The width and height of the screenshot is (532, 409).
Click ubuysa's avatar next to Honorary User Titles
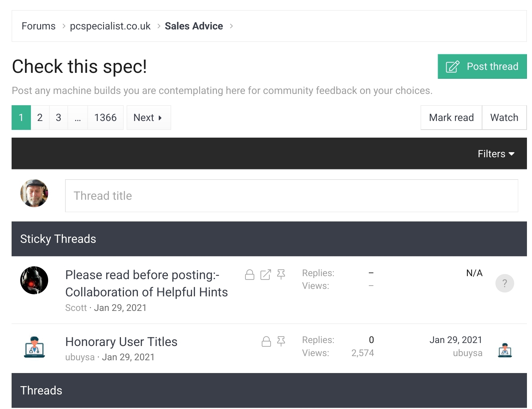[34, 347]
